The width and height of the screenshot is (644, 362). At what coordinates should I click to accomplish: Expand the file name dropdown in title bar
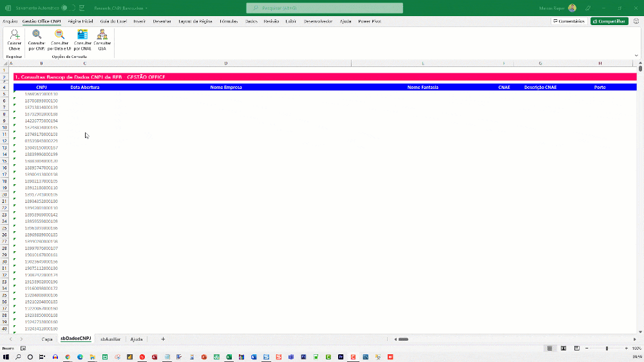coord(146,8)
